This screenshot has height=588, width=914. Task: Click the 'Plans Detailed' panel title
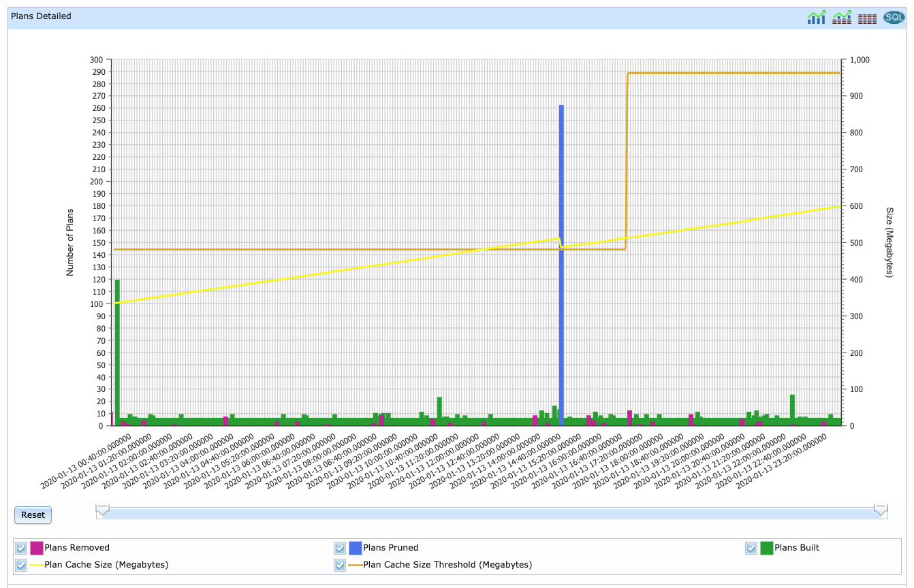click(x=41, y=16)
